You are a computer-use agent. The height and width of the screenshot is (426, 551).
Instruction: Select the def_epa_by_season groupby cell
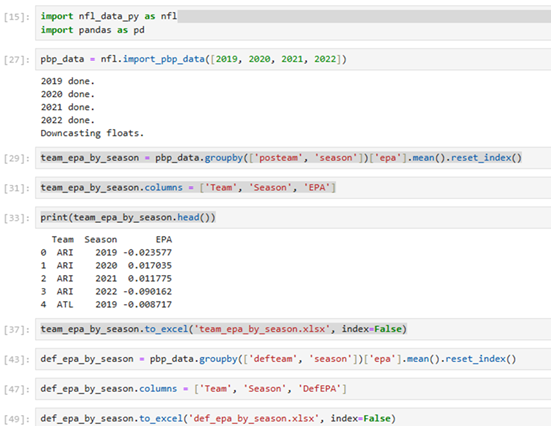tap(293, 359)
